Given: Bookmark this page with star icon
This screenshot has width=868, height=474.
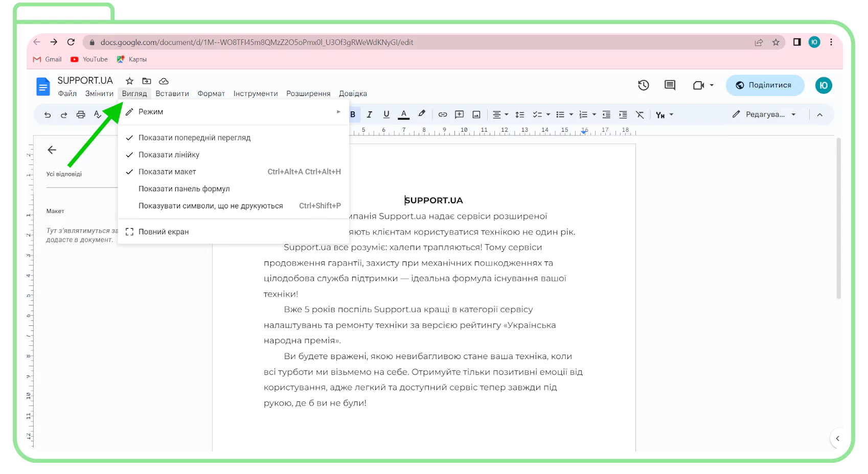Looking at the screenshot, I should (x=776, y=42).
